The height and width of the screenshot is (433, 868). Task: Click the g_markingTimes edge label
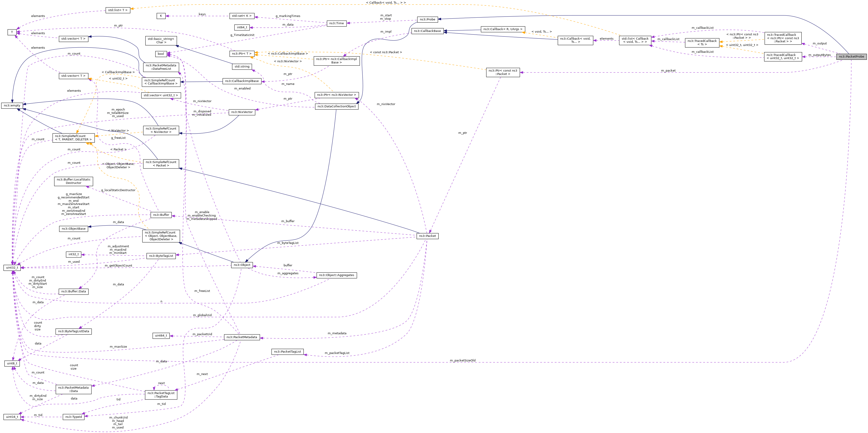(x=288, y=16)
